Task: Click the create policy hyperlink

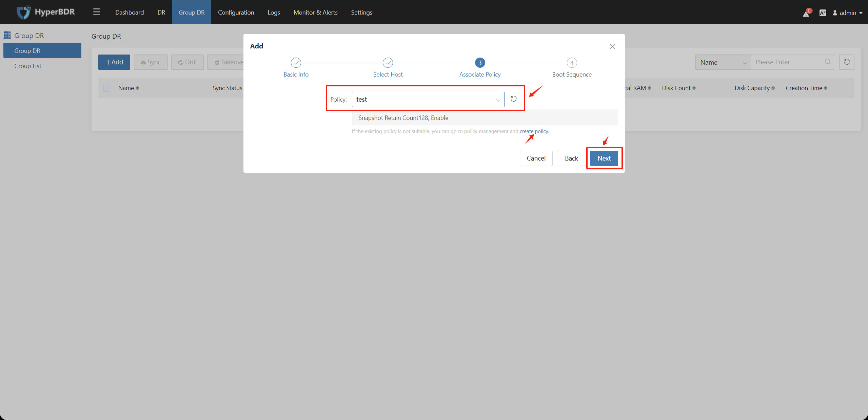Action: click(533, 131)
